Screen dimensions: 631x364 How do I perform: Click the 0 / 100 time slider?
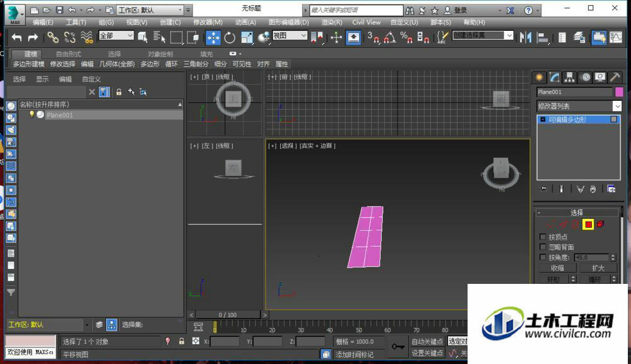[228, 315]
